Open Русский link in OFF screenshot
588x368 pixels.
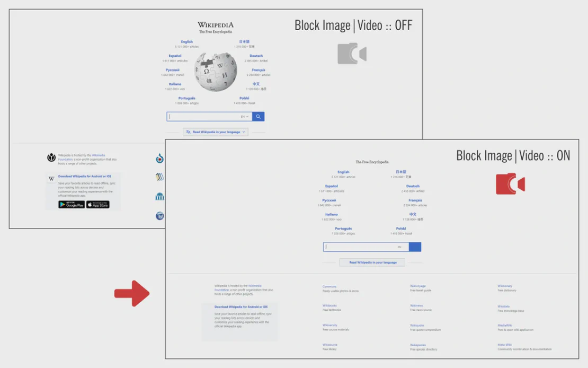tap(173, 70)
